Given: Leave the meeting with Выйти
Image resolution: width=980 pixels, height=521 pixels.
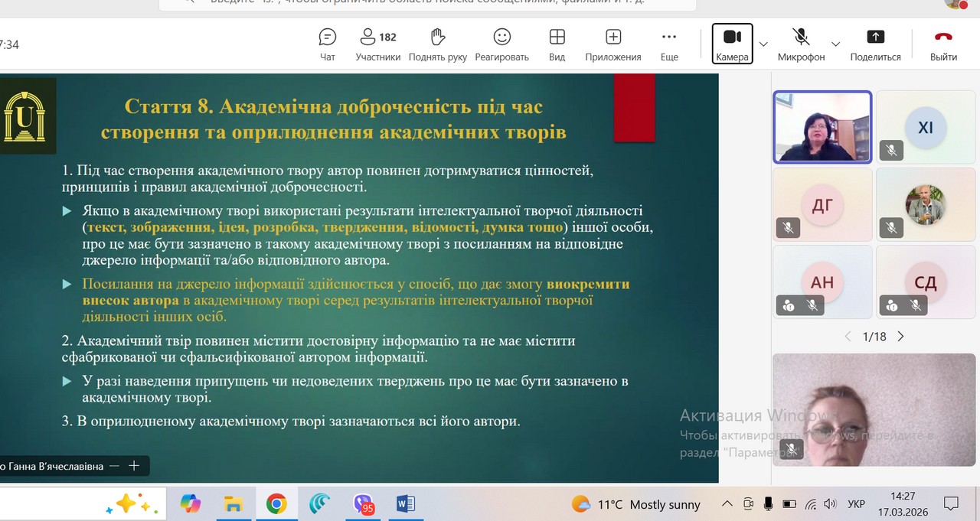Looking at the screenshot, I should (x=943, y=45).
